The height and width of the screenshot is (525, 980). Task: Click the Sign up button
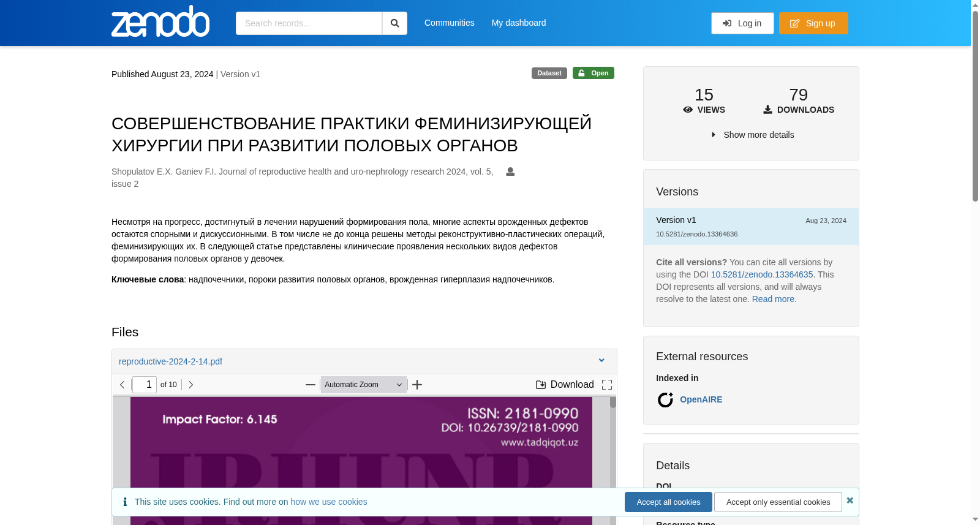[813, 23]
